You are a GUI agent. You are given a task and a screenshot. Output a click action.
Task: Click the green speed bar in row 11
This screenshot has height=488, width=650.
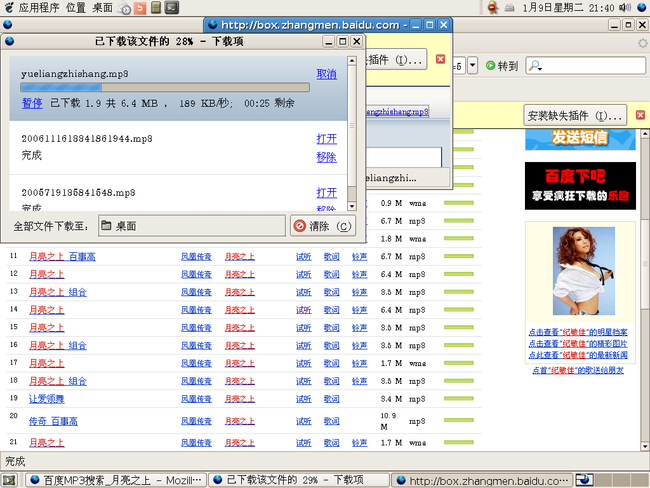click(458, 256)
